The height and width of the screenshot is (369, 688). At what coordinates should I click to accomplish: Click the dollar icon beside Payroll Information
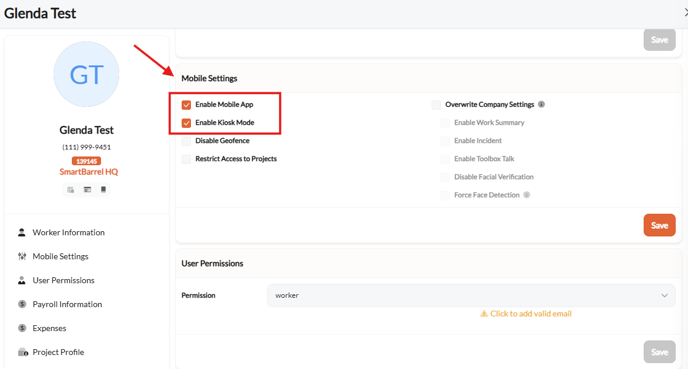tap(22, 304)
